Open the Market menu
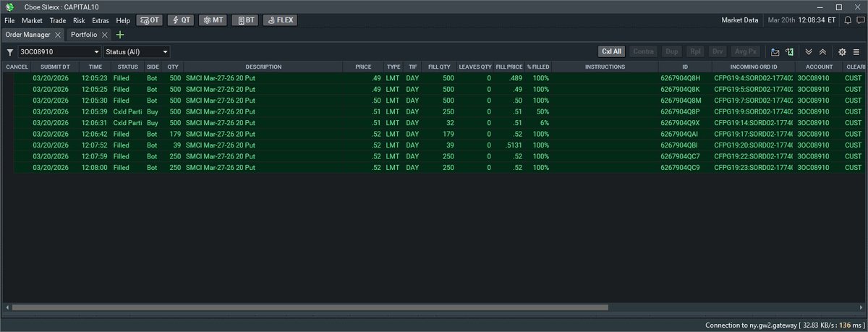This screenshot has width=868, height=332. tap(32, 20)
